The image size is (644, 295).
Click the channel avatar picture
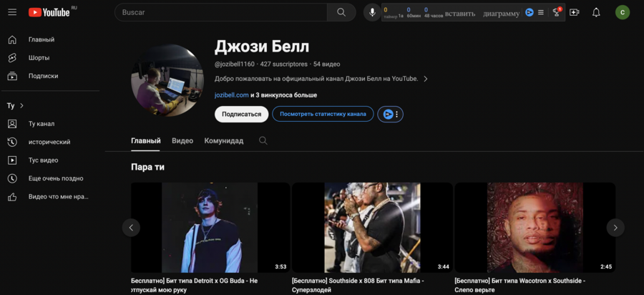(x=167, y=80)
